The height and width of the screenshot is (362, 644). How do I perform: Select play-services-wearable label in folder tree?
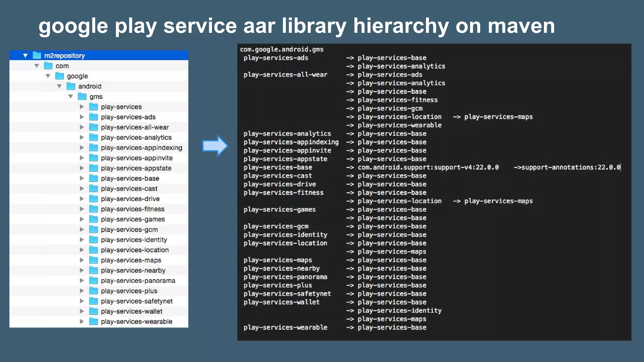coord(136,321)
